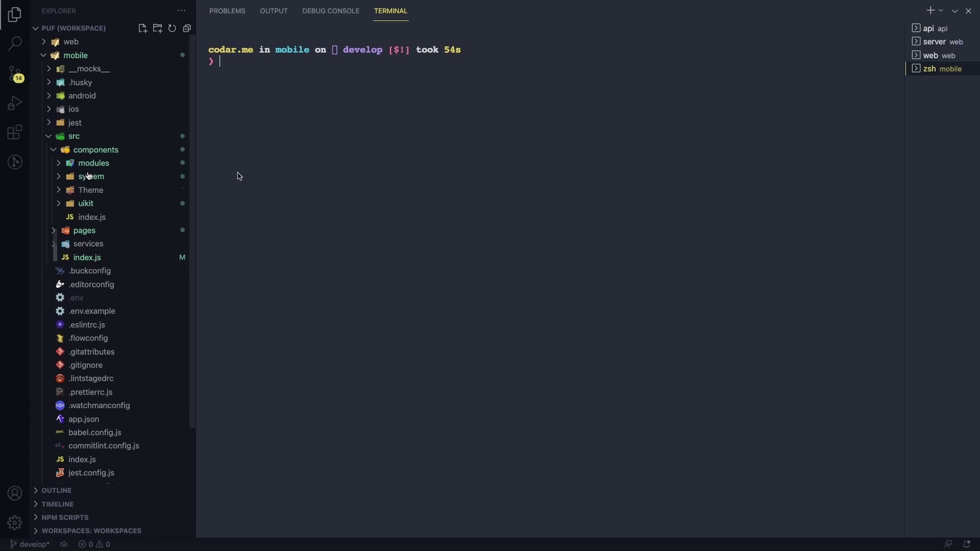Collapse the components folder
This screenshot has height=551, width=980.
point(95,149)
